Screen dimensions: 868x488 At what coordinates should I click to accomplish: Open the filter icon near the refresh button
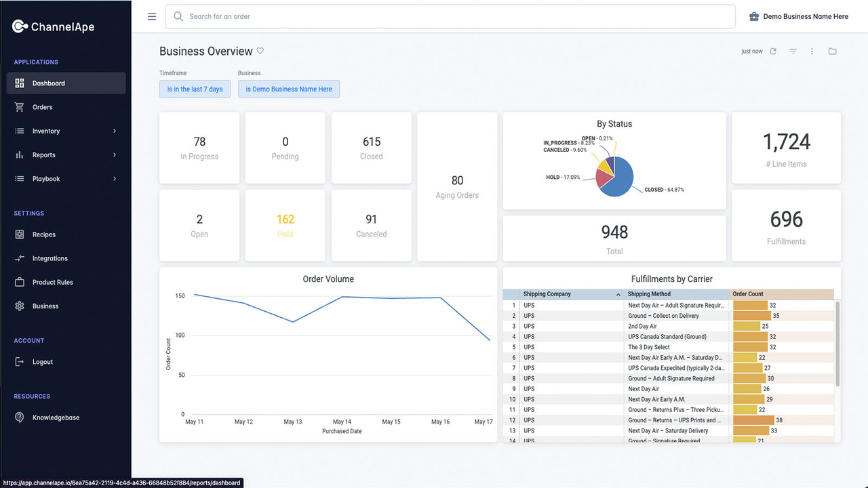pos(793,51)
